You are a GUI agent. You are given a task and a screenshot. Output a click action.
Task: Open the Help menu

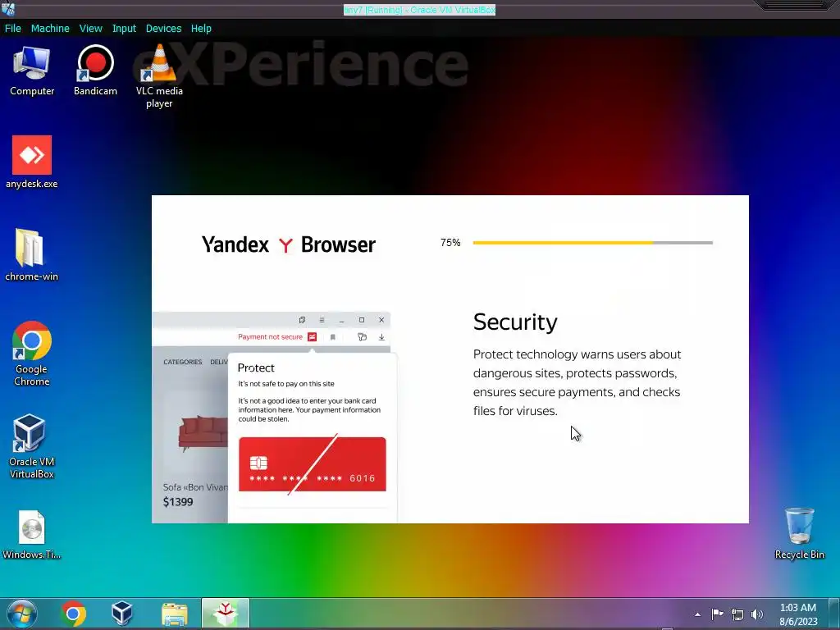click(x=201, y=29)
